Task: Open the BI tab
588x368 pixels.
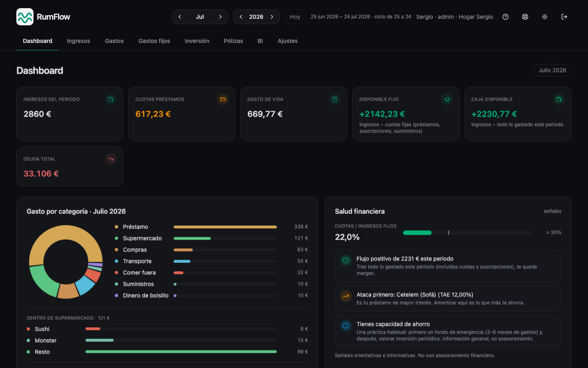Action: 260,41
